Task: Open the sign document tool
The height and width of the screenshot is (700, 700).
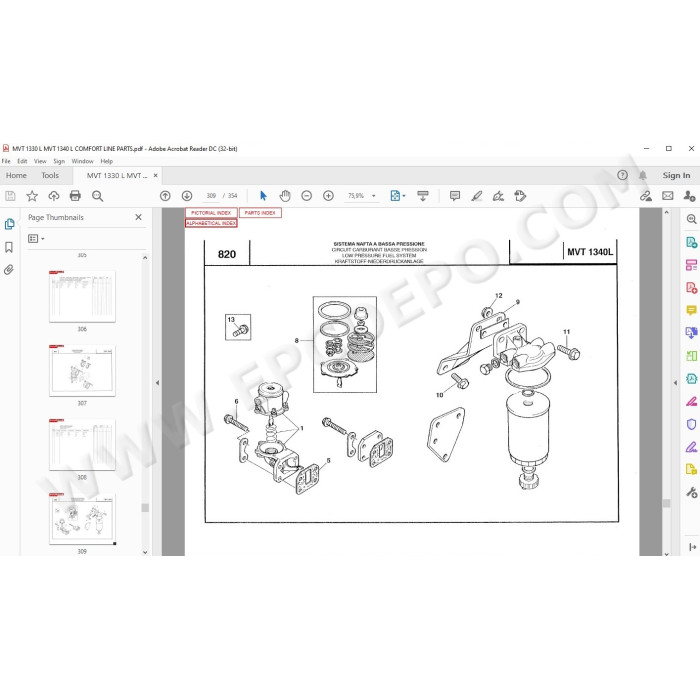Action: coord(498,196)
